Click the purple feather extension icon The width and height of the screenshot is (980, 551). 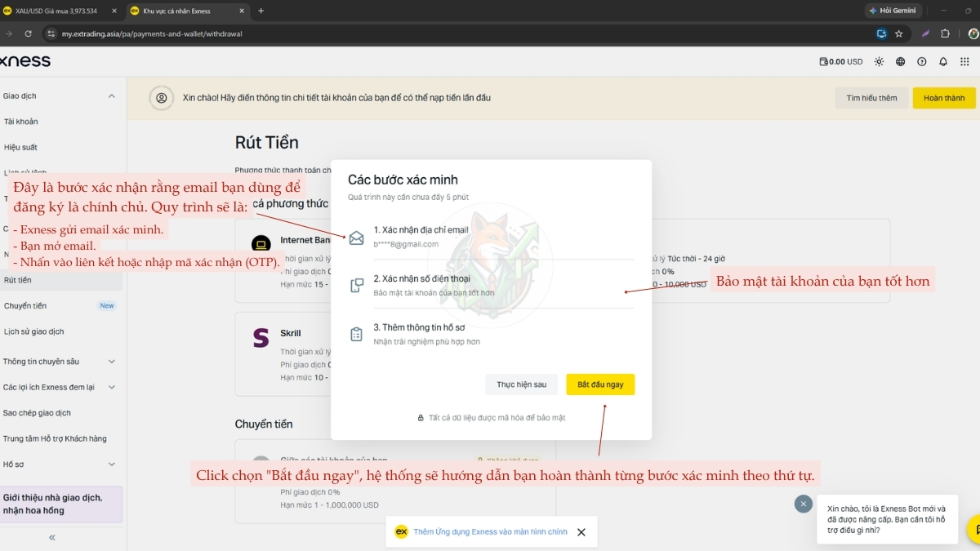tap(925, 33)
